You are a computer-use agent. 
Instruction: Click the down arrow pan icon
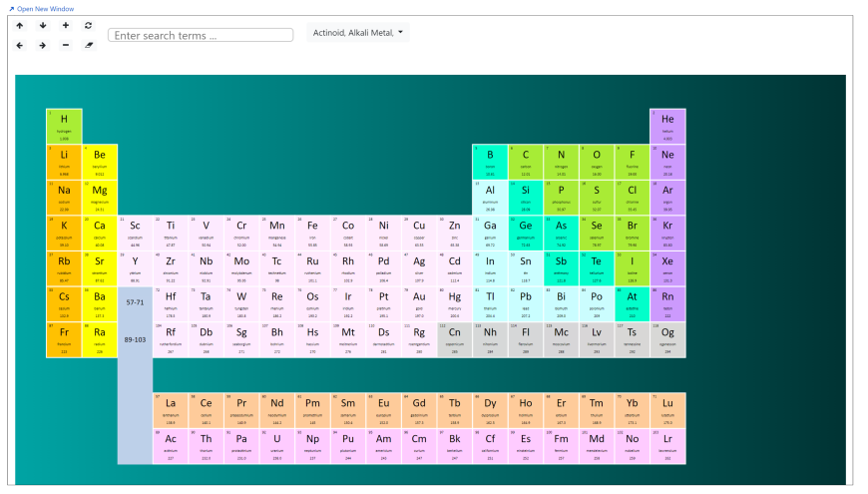(x=43, y=25)
